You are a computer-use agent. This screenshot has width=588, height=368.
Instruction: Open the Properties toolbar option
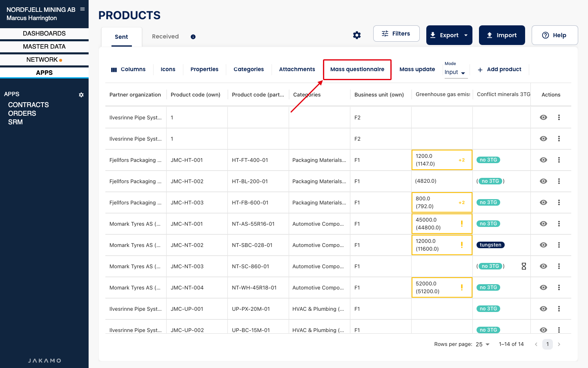pyautogui.click(x=204, y=70)
